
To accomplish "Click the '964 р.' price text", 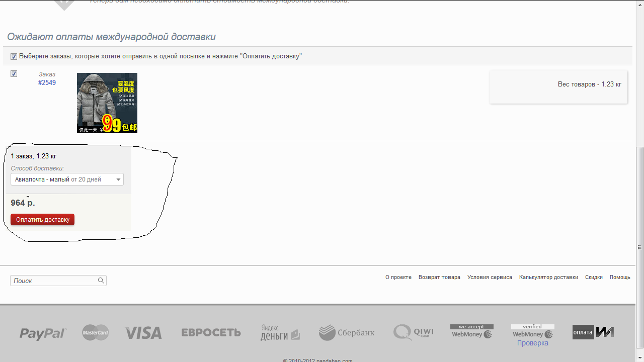I will pos(23,203).
